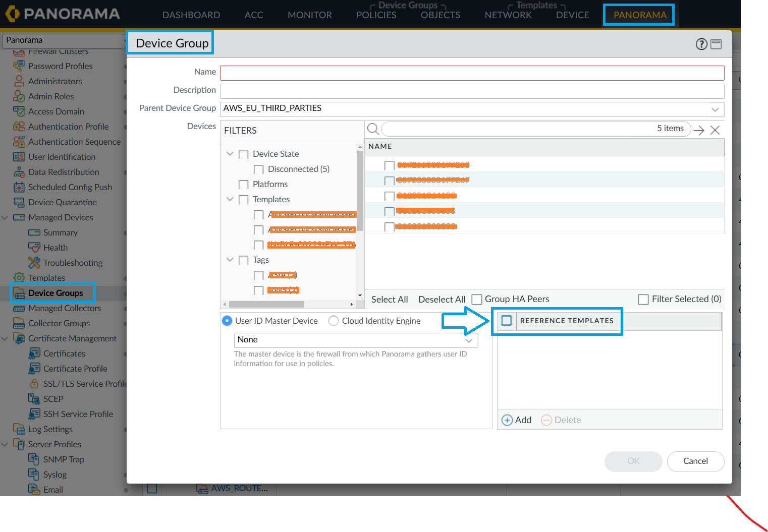Check the Tags filter checkbox
Viewport: 768px width, 532px height.
[243, 260]
